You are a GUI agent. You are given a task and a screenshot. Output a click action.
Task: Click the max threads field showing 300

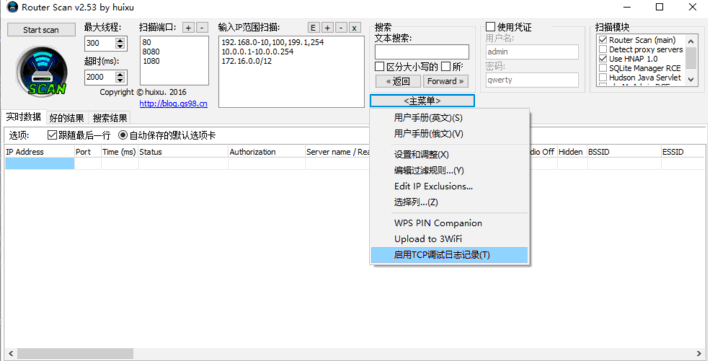coord(100,43)
